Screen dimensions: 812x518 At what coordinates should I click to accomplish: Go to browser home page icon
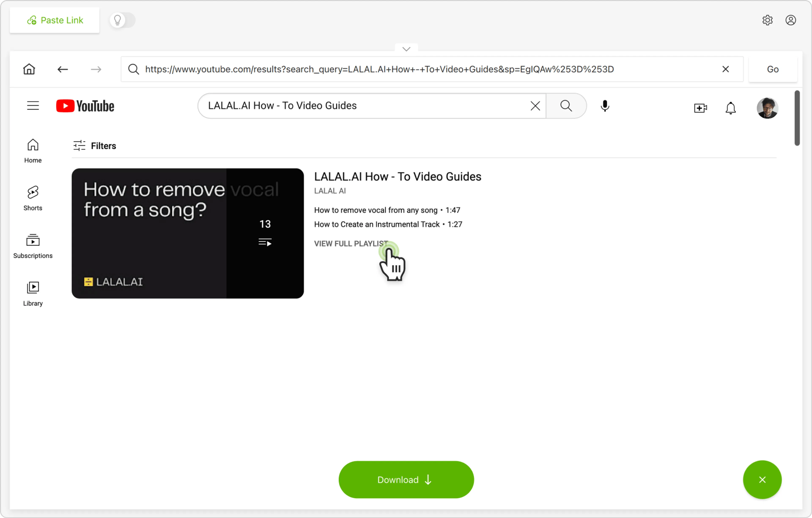[x=29, y=69]
